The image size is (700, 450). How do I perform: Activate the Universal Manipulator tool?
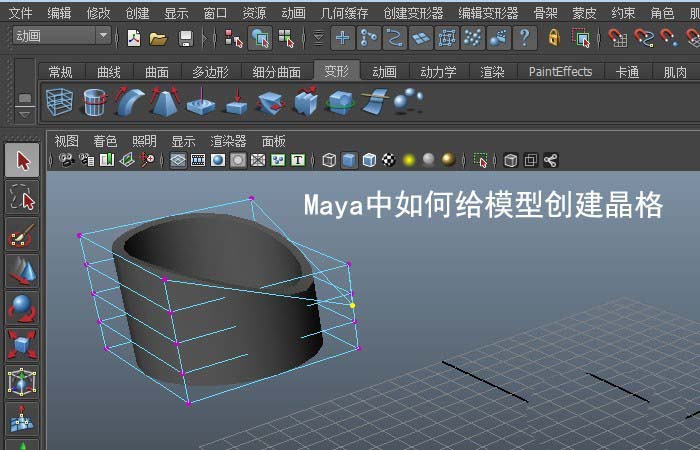[x=22, y=382]
